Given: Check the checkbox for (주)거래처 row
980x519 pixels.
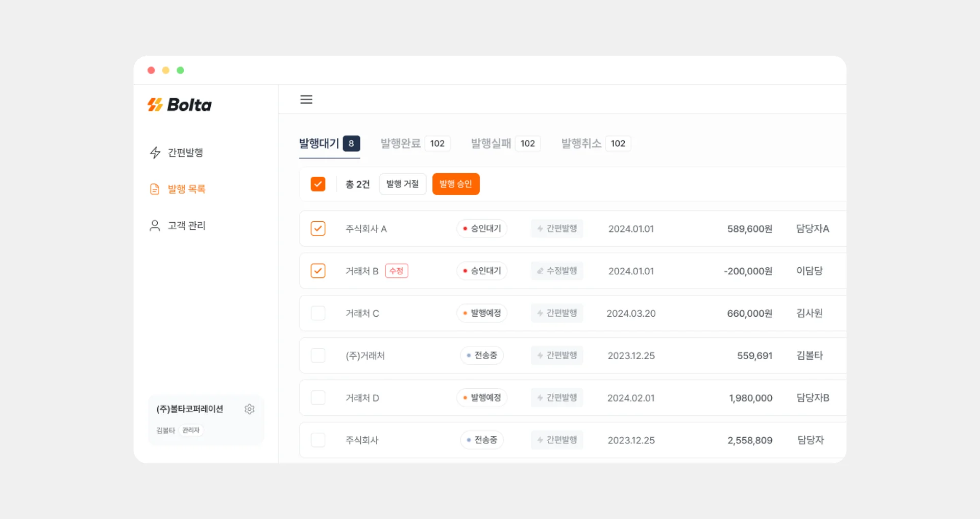Looking at the screenshot, I should (318, 355).
